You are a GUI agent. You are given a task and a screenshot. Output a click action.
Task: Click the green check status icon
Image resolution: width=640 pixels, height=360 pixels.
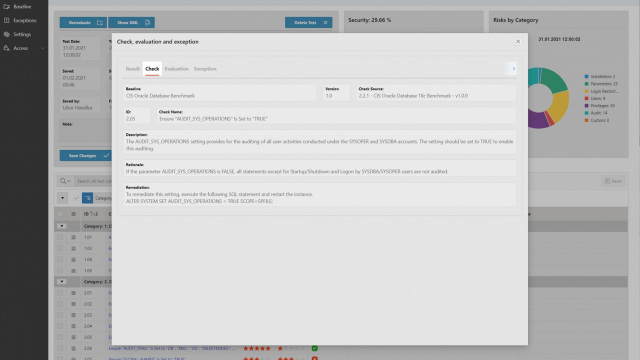pos(314,348)
